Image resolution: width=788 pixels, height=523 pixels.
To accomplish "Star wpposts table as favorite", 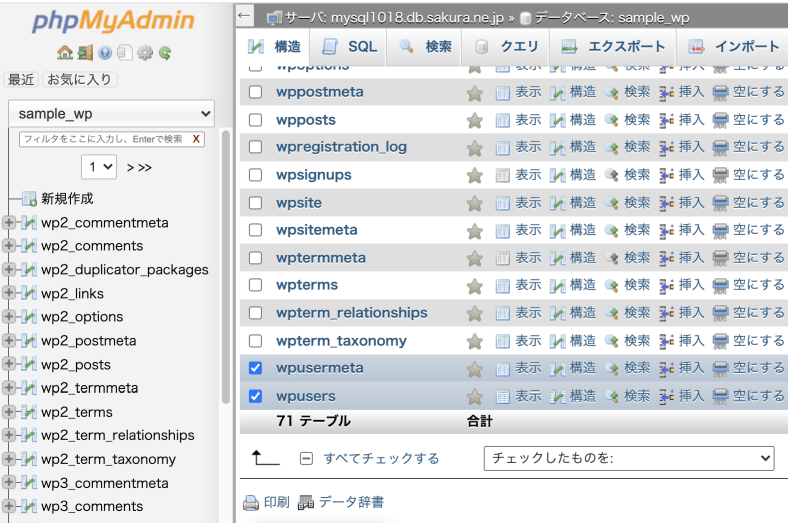I will click(x=474, y=120).
